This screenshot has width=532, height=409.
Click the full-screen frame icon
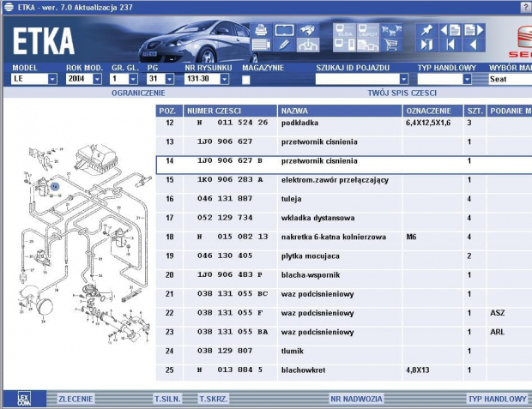284,30
